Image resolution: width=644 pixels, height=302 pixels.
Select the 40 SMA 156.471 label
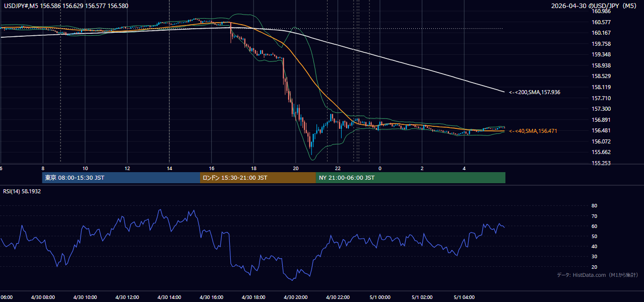tap(533, 131)
